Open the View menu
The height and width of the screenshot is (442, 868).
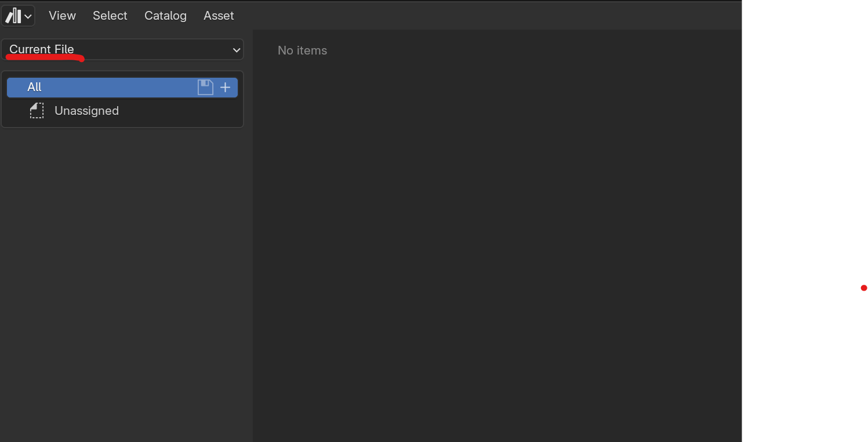[62, 16]
